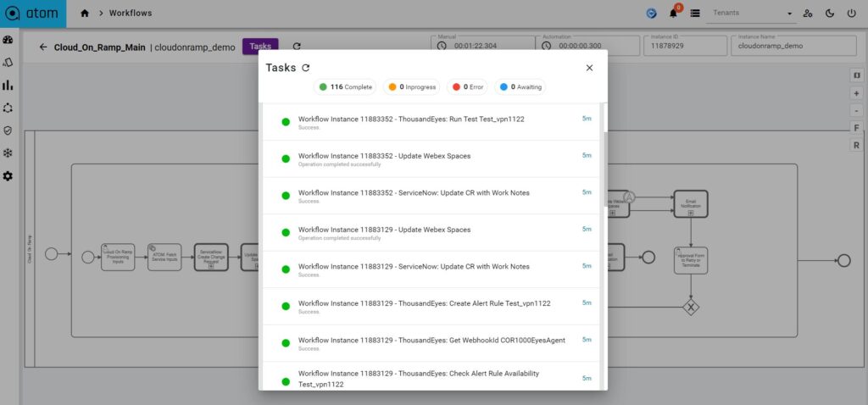
Task: Zoom out with the minus button
Action: (x=856, y=111)
